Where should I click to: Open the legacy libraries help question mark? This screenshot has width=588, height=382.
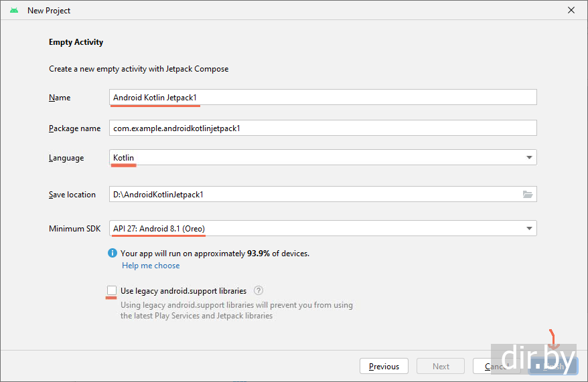tap(259, 291)
